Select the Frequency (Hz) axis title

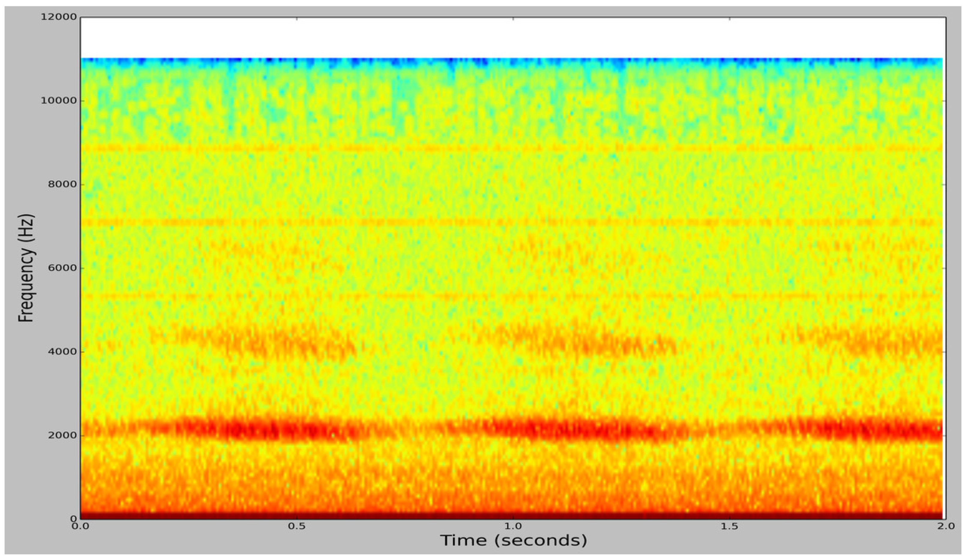tap(26, 268)
